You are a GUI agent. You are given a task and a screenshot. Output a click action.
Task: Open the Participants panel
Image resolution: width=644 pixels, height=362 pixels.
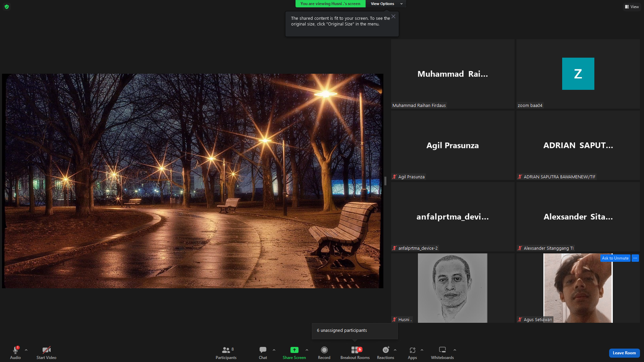pos(226,353)
